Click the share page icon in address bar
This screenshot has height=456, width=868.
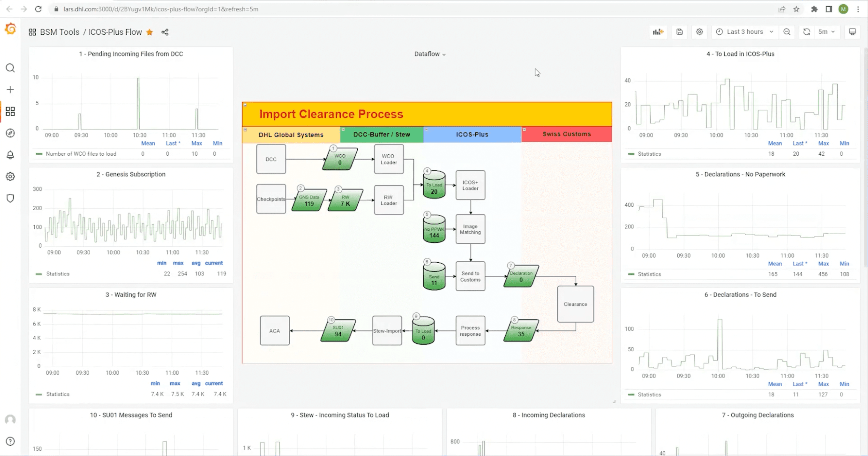tap(782, 9)
